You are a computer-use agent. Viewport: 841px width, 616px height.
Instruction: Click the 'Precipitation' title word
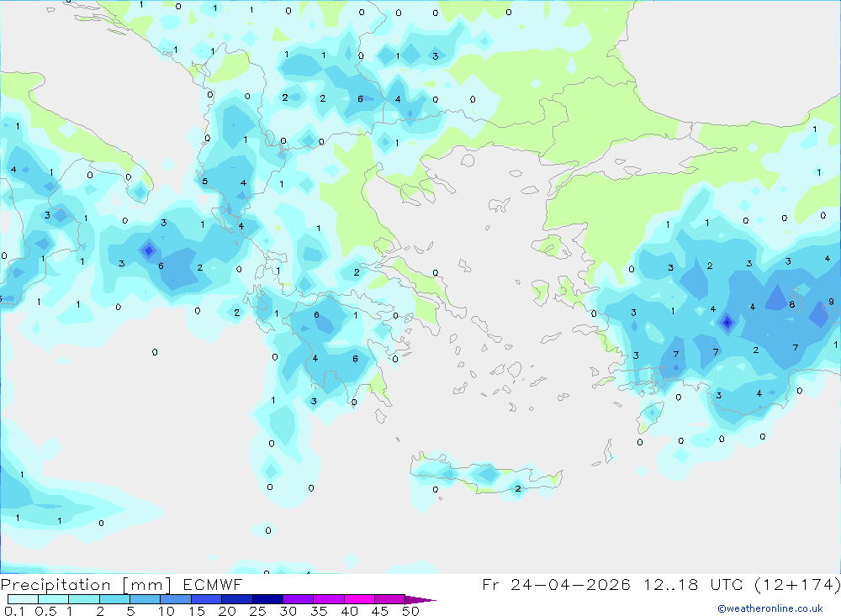56,585
